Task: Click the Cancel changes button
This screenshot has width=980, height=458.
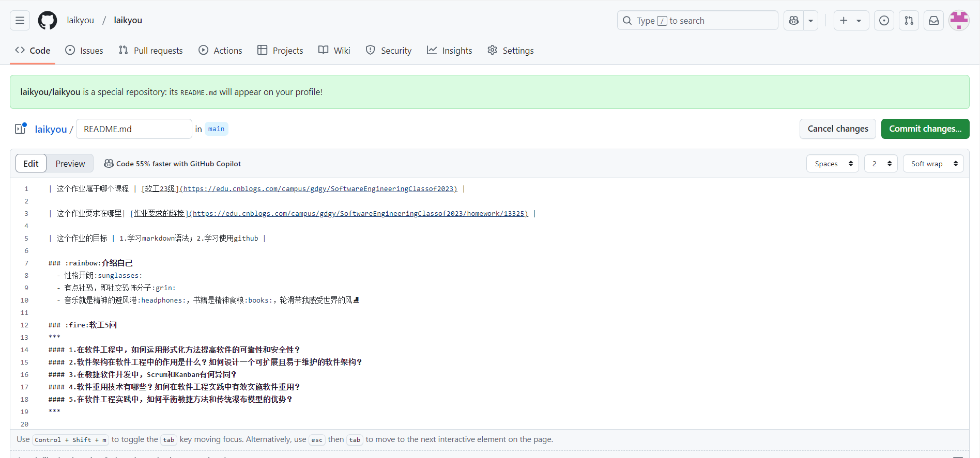Action: coord(838,129)
